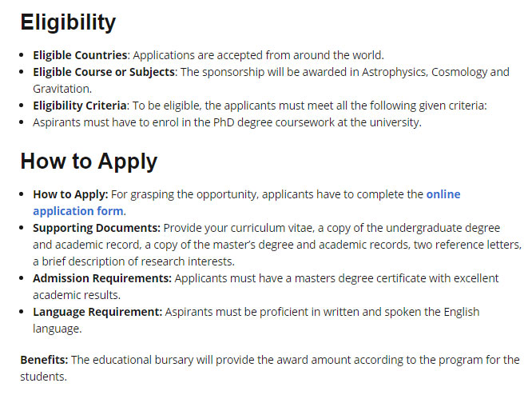The width and height of the screenshot is (532, 395).
Task: Click the bold 'How to Apply:' bullet label
Action: (x=70, y=194)
